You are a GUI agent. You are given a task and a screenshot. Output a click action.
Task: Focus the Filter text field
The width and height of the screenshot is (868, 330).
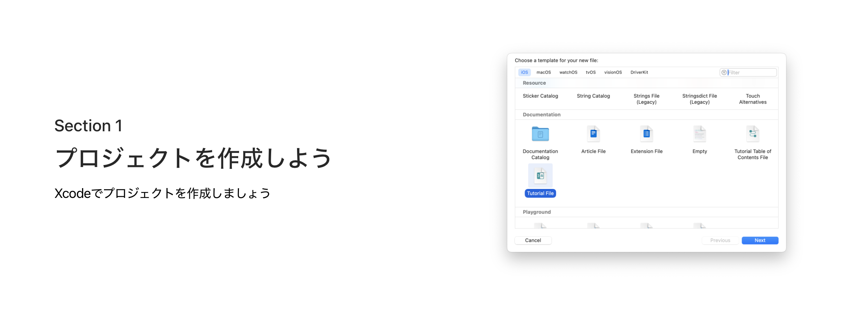click(x=748, y=73)
